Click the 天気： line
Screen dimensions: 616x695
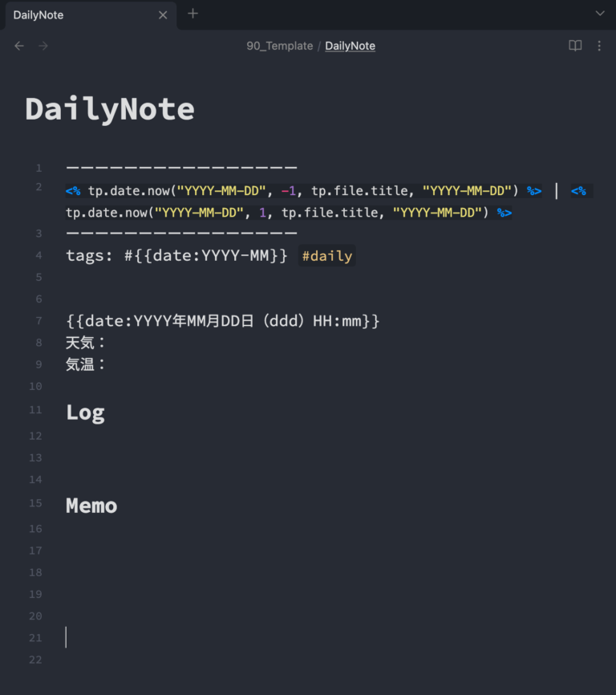pos(86,343)
